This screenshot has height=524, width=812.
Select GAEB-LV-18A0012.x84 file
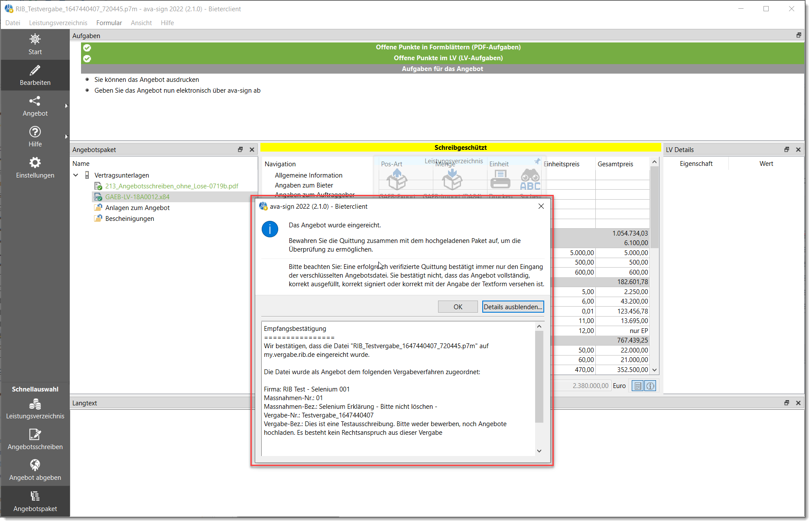pyautogui.click(x=137, y=197)
